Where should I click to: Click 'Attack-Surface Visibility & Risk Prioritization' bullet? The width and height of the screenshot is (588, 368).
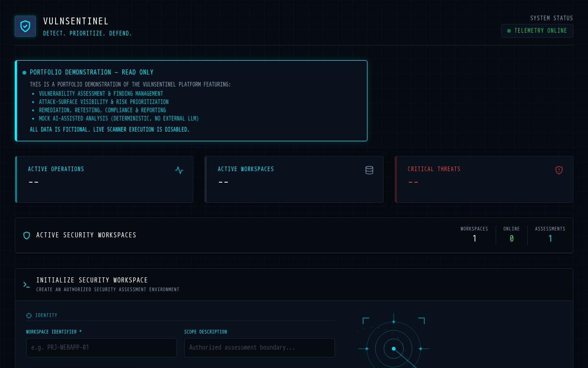104,102
